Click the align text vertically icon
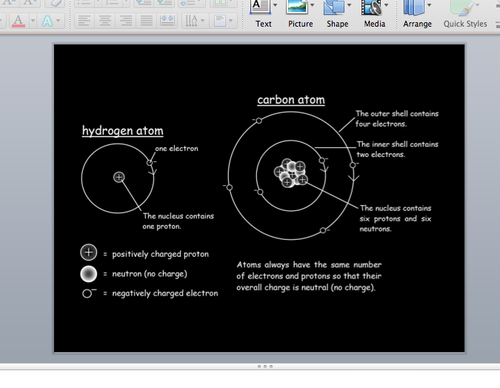The image size is (500, 388). click(220, 21)
